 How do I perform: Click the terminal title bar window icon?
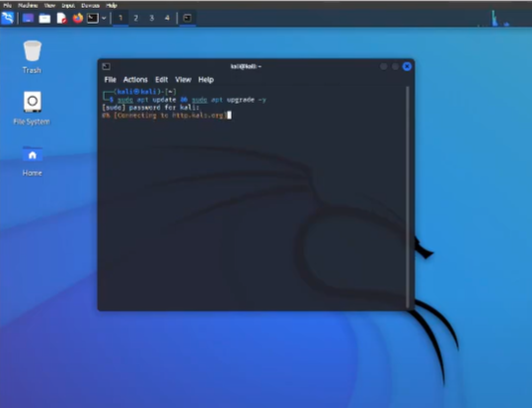pos(107,66)
